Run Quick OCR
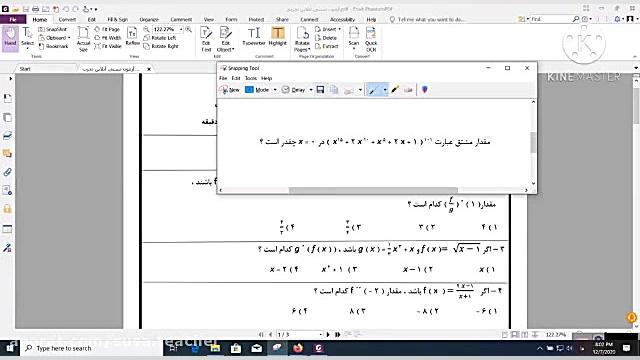 click(x=371, y=39)
